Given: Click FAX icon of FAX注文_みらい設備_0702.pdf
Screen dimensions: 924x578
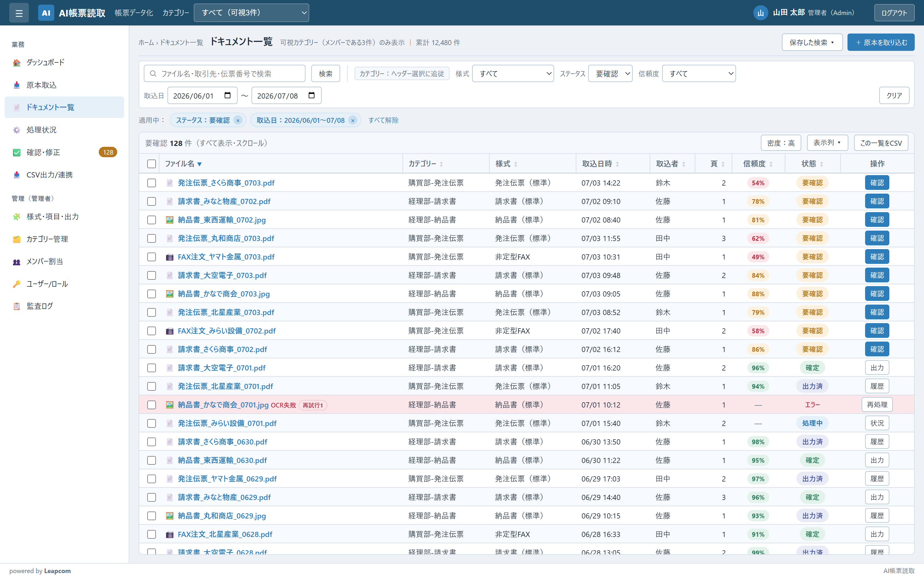Looking at the screenshot, I should (x=170, y=331).
